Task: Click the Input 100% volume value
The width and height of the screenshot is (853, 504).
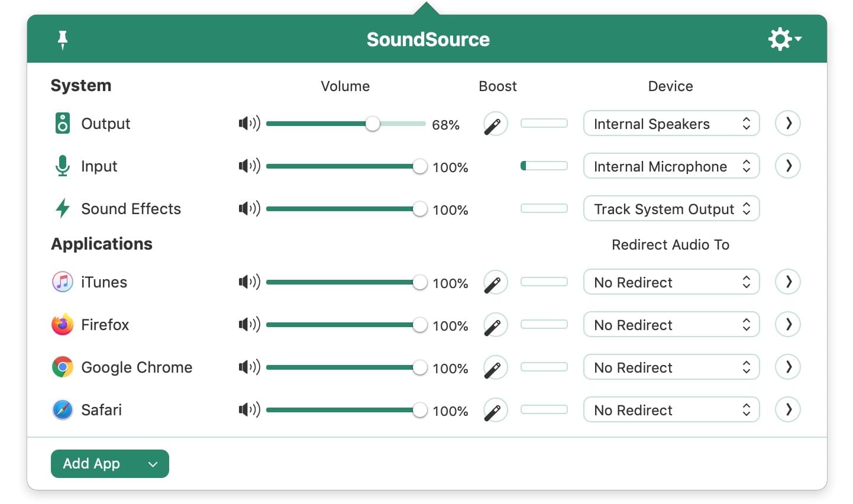Action: coord(450,167)
